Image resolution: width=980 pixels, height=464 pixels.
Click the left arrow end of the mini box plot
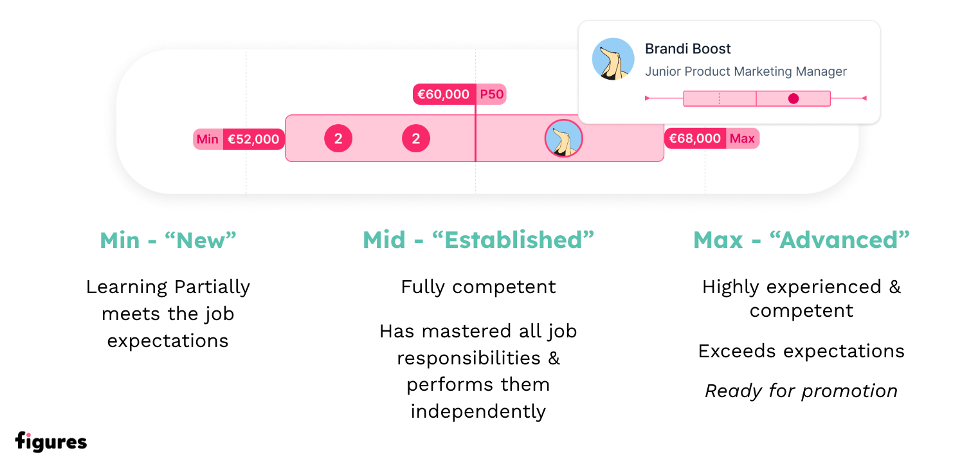(x=648, y=98)
